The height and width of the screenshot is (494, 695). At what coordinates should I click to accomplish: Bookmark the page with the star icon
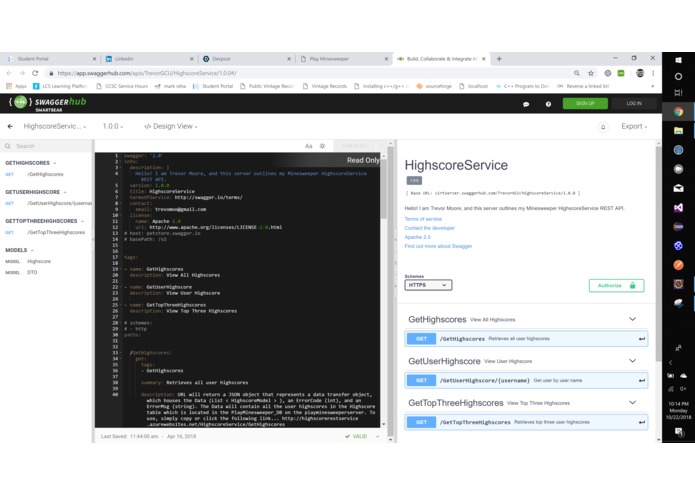pyautogui.click(x=591, y=73)
